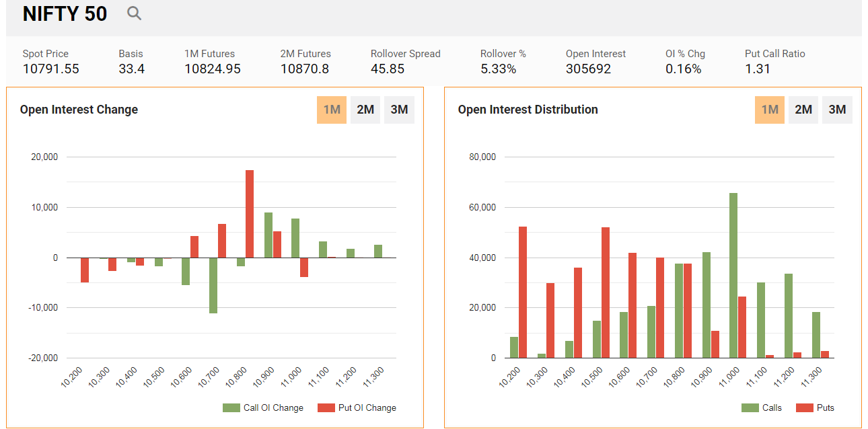
Task: Select 1M in Open Interest Distribution panel
Action: pos(770,110)
